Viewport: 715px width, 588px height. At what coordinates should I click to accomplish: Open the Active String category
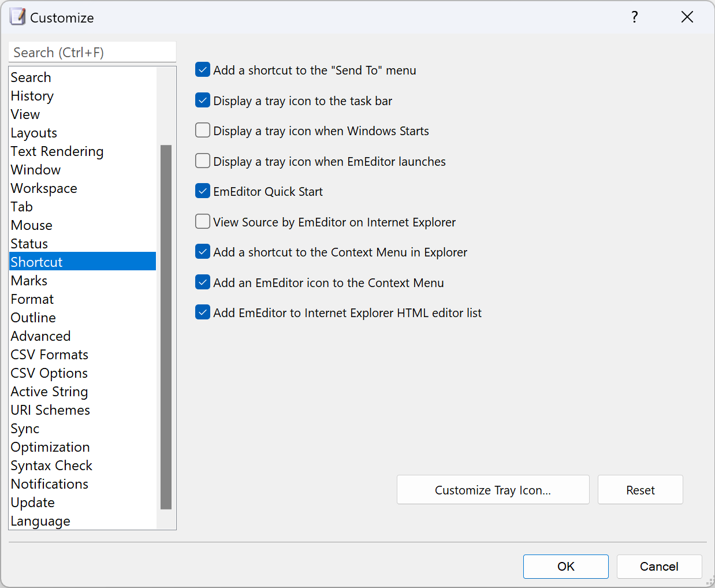pos(83,391)
